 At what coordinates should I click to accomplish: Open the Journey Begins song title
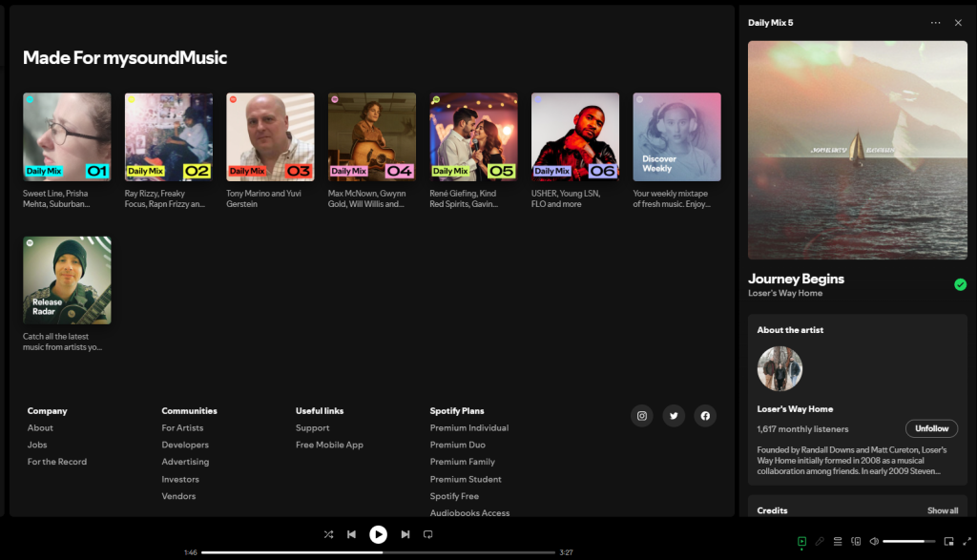point(796,280)
